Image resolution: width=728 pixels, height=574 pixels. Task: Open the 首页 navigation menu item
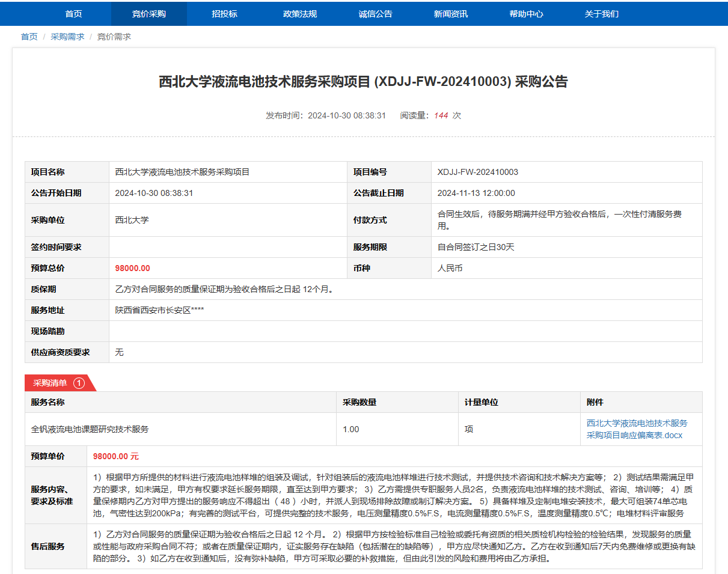coord(73,14)
